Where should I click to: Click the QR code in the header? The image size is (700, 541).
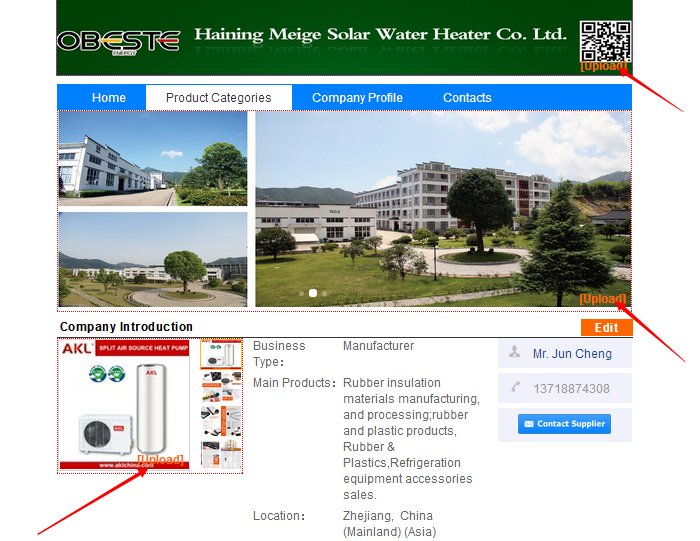click(605, 41)
